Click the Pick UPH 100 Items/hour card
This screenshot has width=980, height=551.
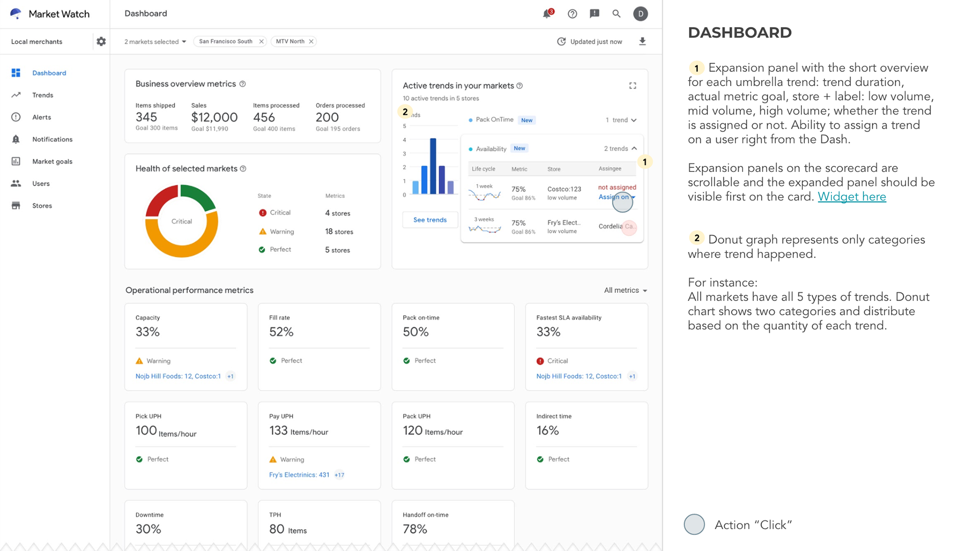(186, 445)
